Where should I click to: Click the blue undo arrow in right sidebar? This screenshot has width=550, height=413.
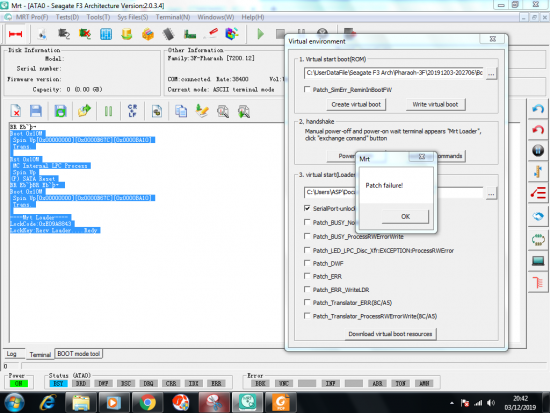538,109
